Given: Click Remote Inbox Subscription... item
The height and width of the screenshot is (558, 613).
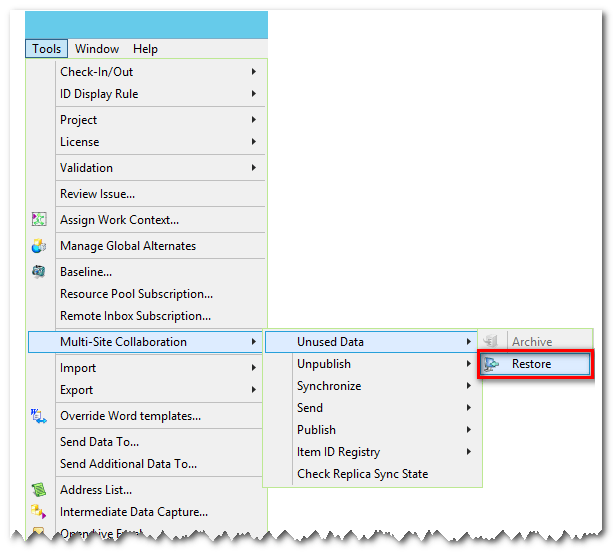Looking at the screenshot, I should click(135, 316).
